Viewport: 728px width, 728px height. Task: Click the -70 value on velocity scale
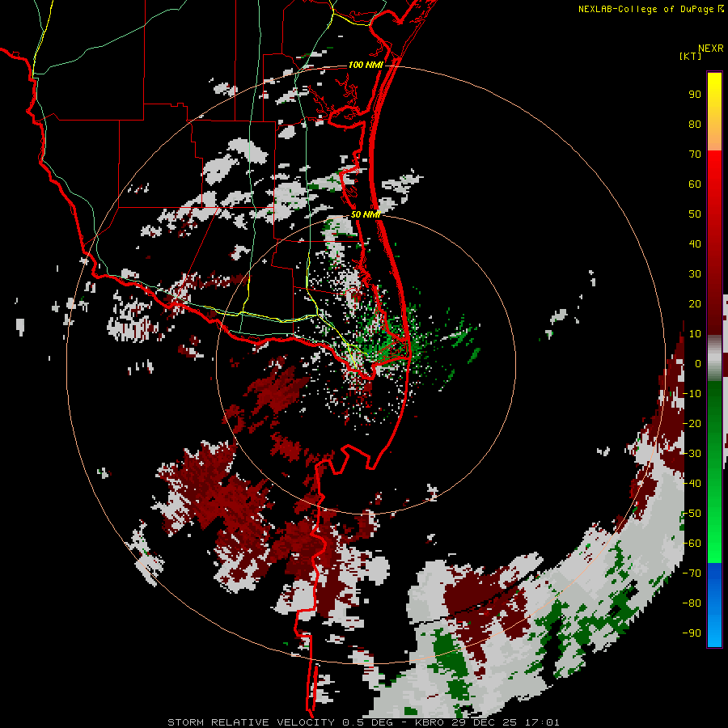(692, 574)
